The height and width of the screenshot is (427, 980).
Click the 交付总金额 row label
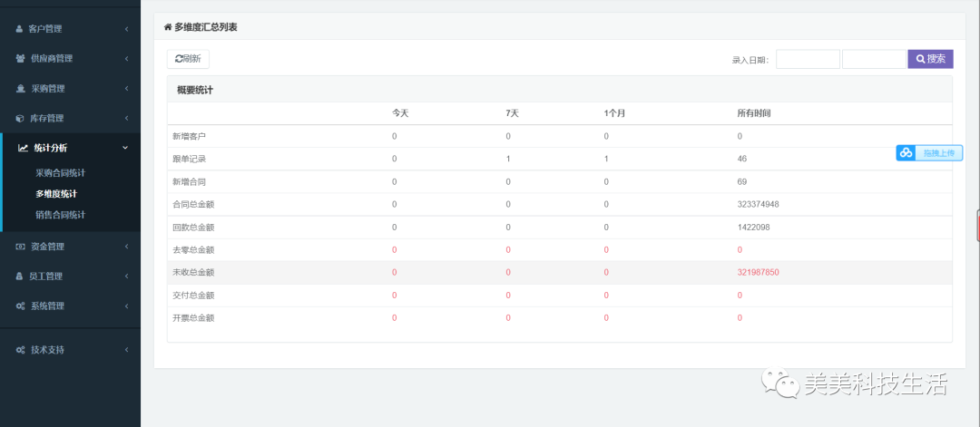(193, 296)
